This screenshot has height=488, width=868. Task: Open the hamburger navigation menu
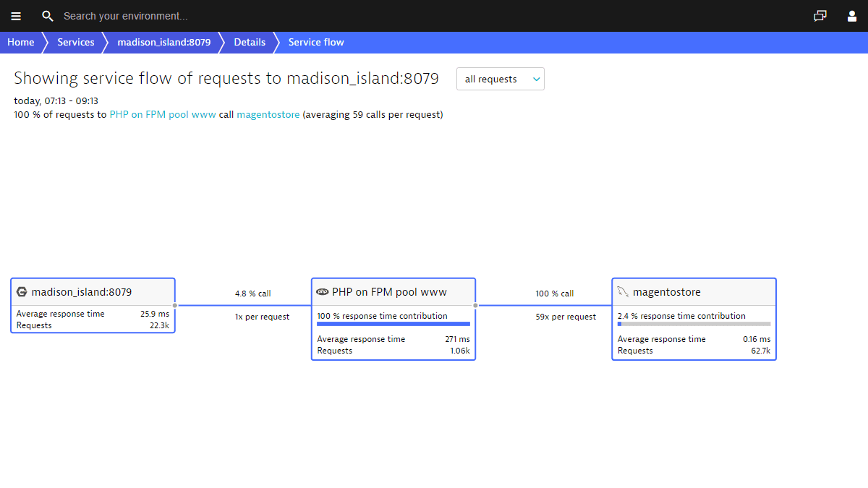(x=16, y=16)
